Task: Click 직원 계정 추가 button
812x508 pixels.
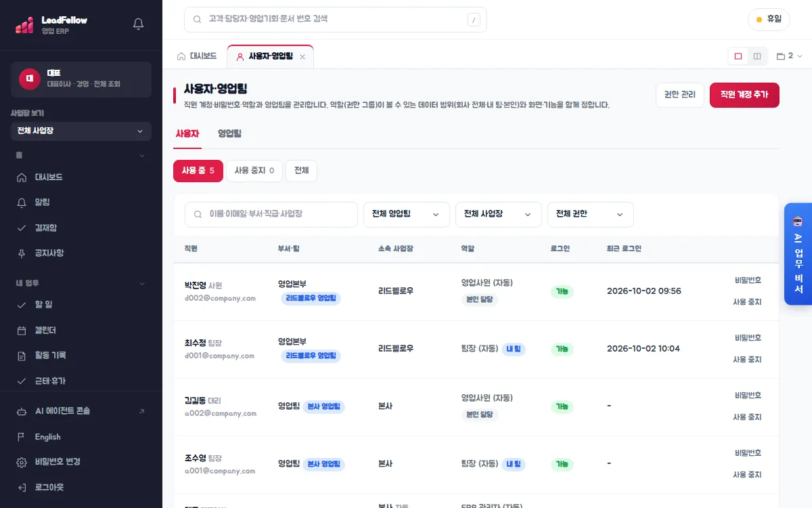Action: coord(744,95)
